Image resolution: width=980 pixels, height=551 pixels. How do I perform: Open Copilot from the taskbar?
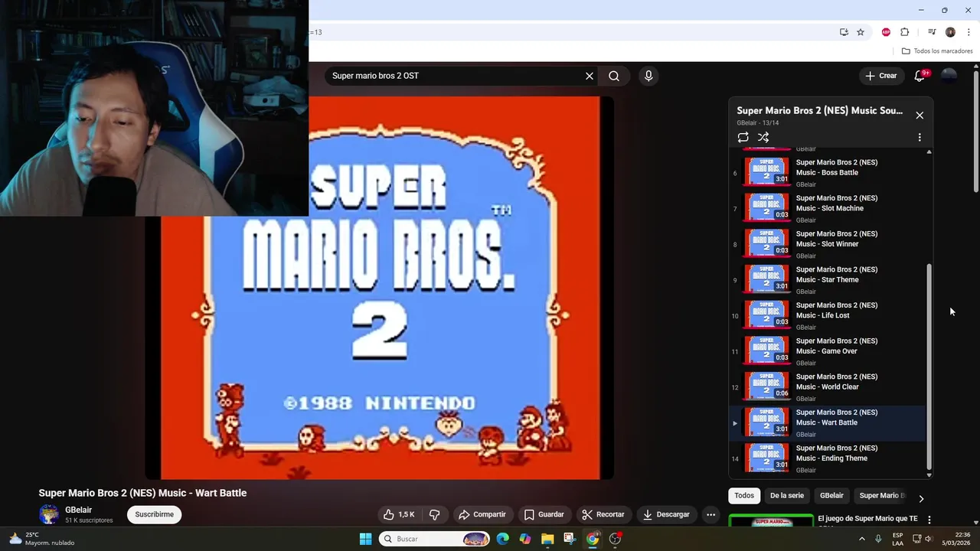(x=524, y=539)
